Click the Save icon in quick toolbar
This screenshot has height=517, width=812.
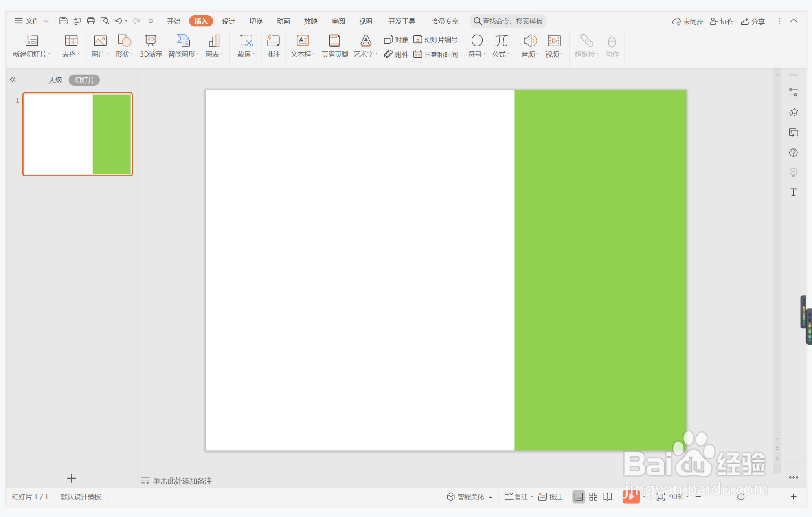pyautogui.click(x=63, y=21)
